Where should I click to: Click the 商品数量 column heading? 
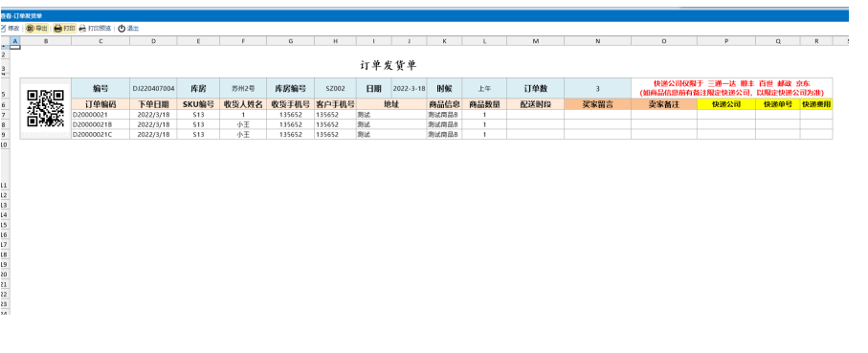pos(484,104)
